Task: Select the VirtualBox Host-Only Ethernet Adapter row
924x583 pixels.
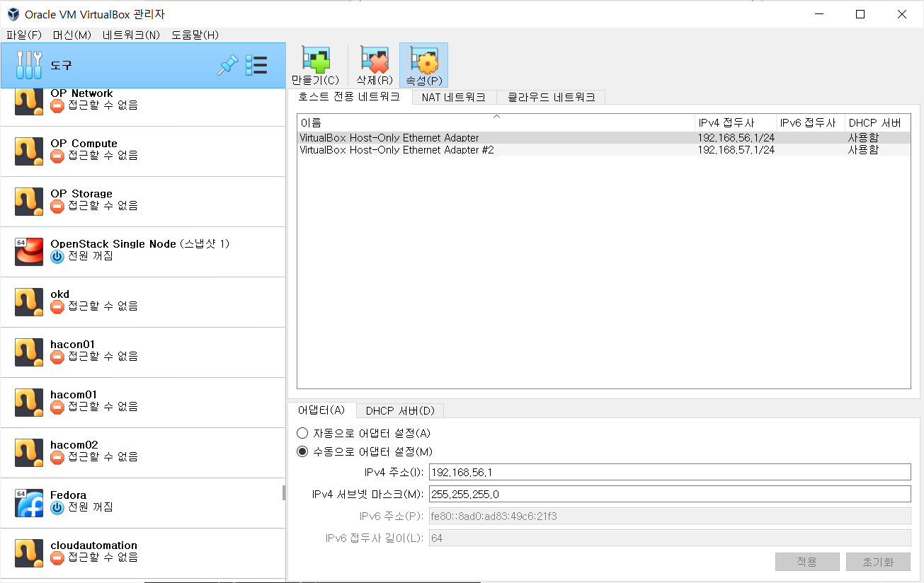Action: tap(604, 138)
